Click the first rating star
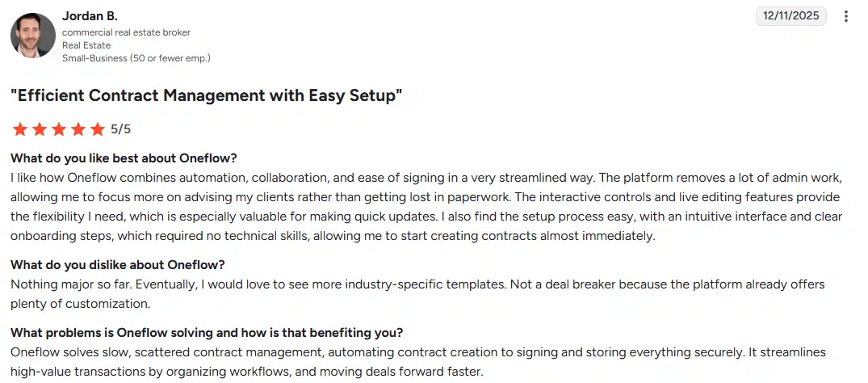The width and height of the screenshot is (868, 383). (20, 129)
